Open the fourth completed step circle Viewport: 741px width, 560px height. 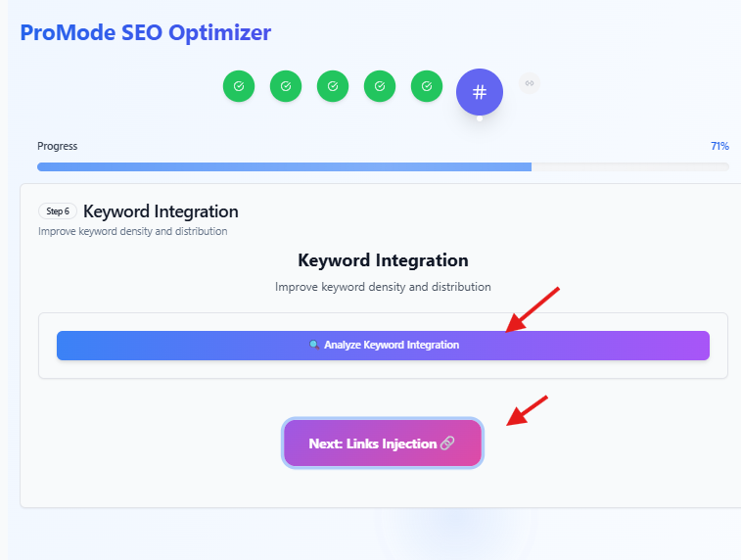tap(380, 86)
